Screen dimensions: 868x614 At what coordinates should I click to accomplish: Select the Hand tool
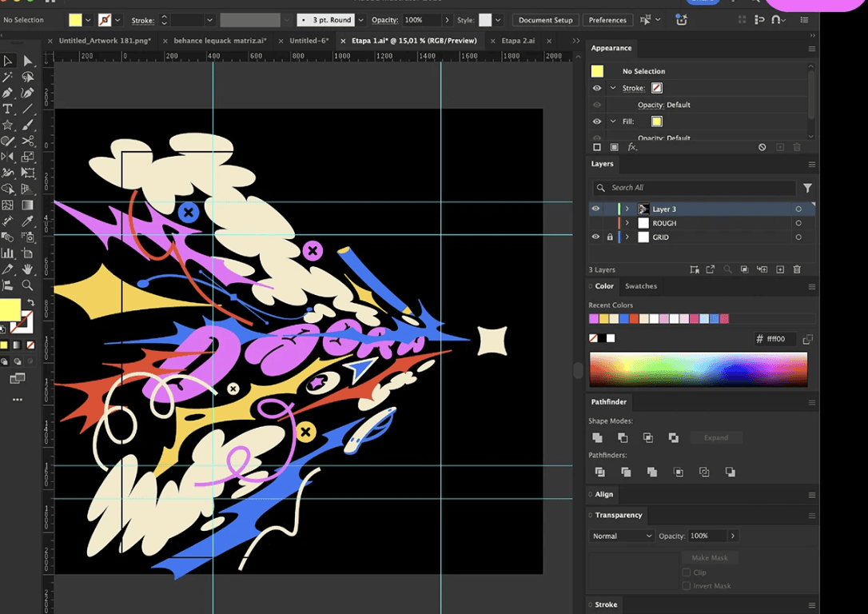click(27, 269)
